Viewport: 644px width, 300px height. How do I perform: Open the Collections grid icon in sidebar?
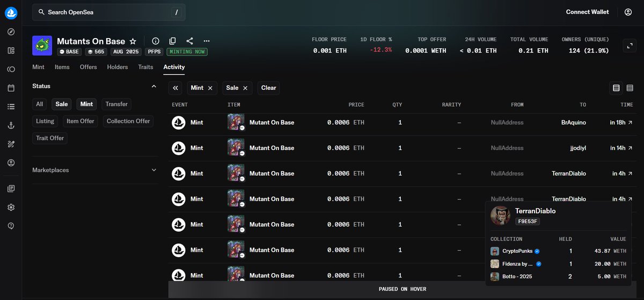[11, 50]
